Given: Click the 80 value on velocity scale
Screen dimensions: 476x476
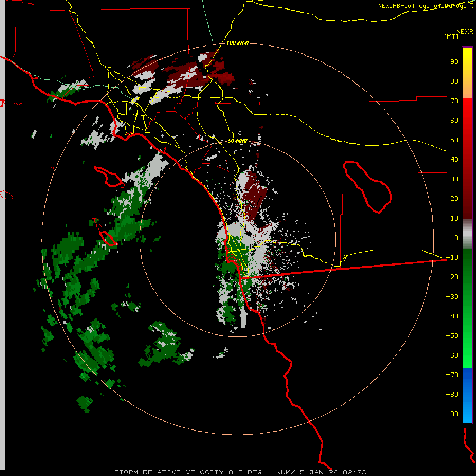Looking at the screenshot, I should 454,81.
